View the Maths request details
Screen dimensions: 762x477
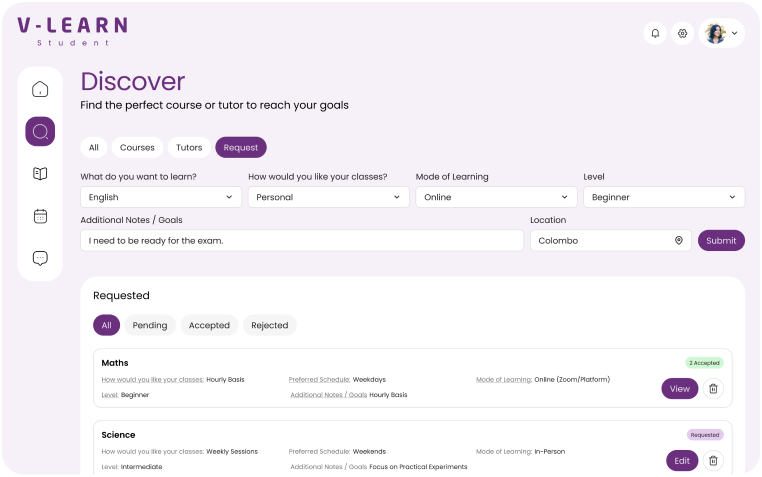679,389
